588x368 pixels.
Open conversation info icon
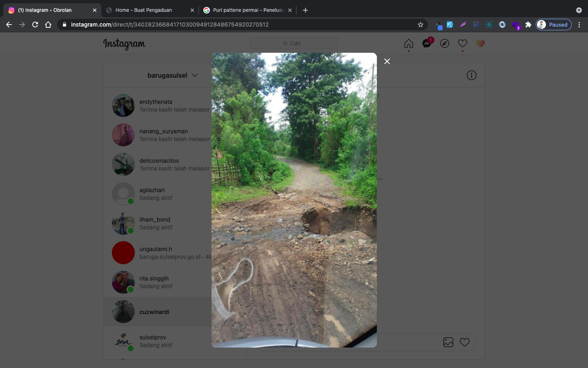(x=472, y=75)
